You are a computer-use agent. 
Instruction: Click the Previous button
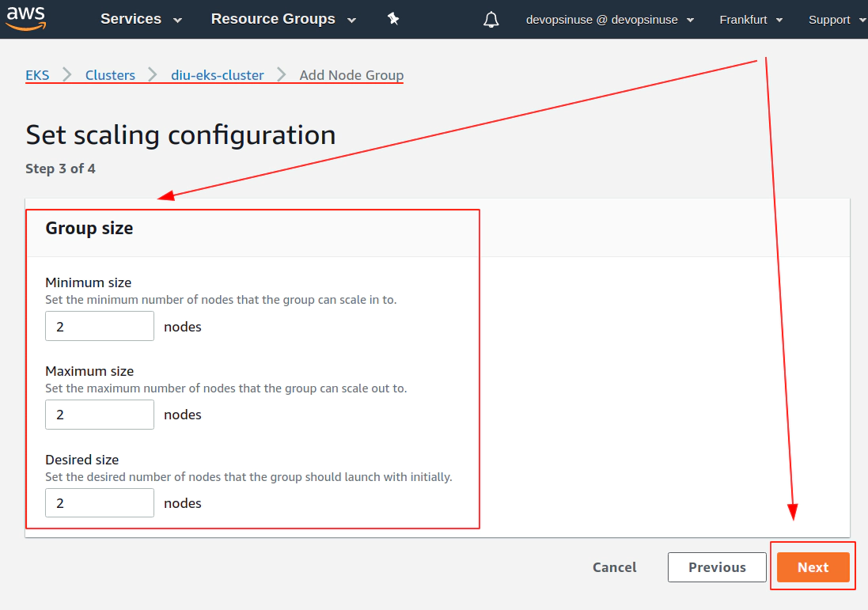(x=717, y=566)
